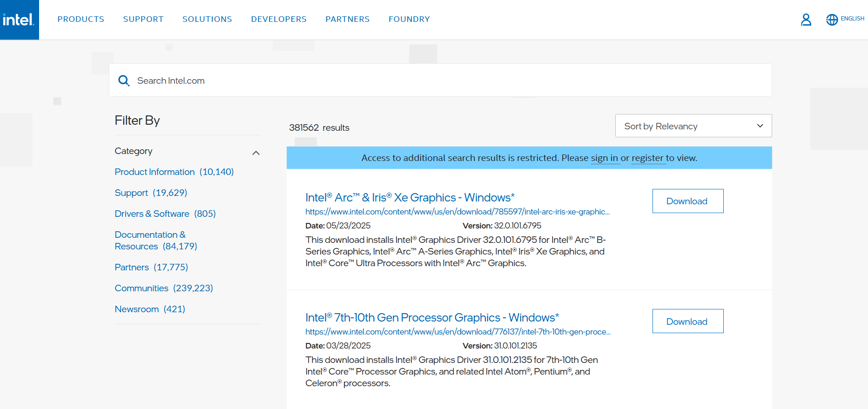This screenshot has height=409, width=868.
Task: Filter by Communities category
Action: 164,288
